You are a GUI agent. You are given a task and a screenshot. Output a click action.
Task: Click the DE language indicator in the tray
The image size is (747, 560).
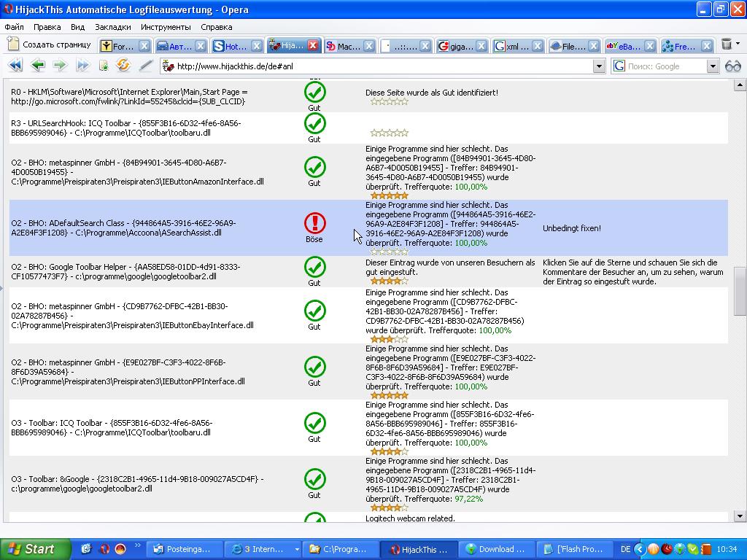coord(625,549)
